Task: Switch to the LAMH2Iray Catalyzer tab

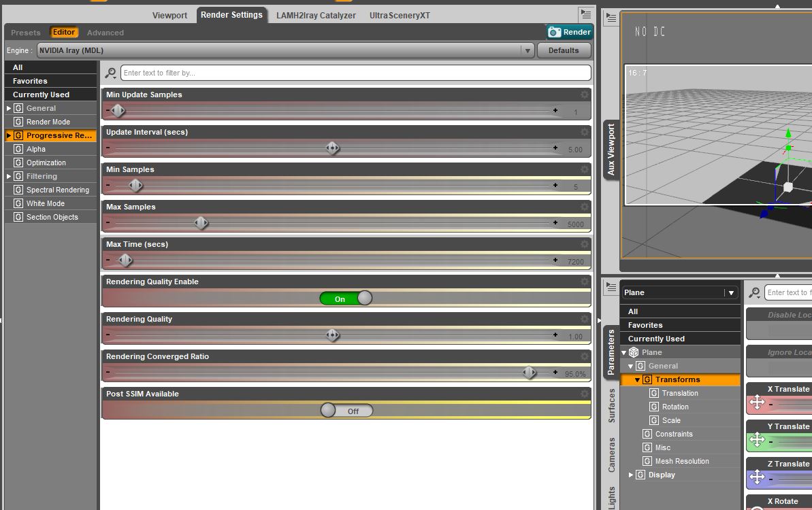Action: coord(316,16)
